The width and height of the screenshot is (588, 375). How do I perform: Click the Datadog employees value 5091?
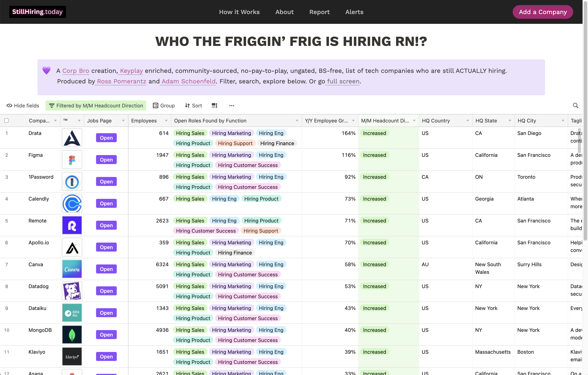click(162, 286)
